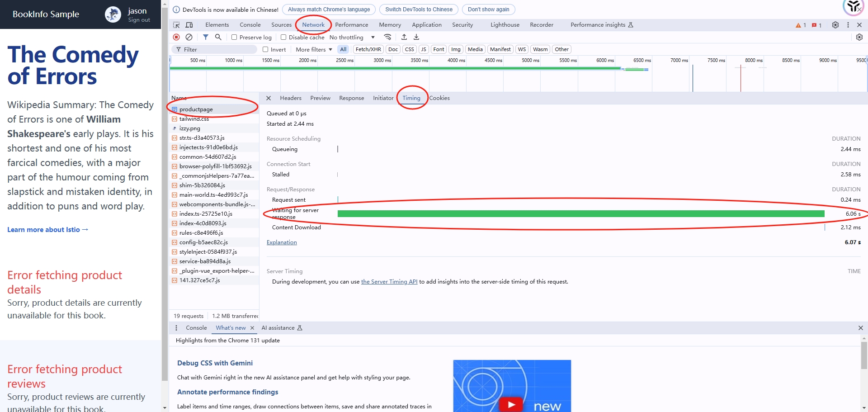The height and width of the screenshot is (412, 868).
Task: Open DevTools customize three-dot menu
Action: click(x=848, y=25)
